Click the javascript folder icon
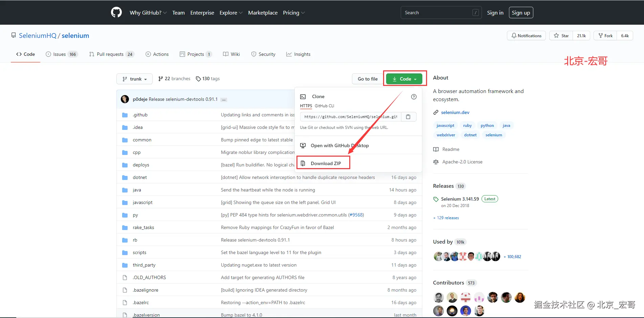The width and height of the screenshot is (644, 318). [125, 203]
